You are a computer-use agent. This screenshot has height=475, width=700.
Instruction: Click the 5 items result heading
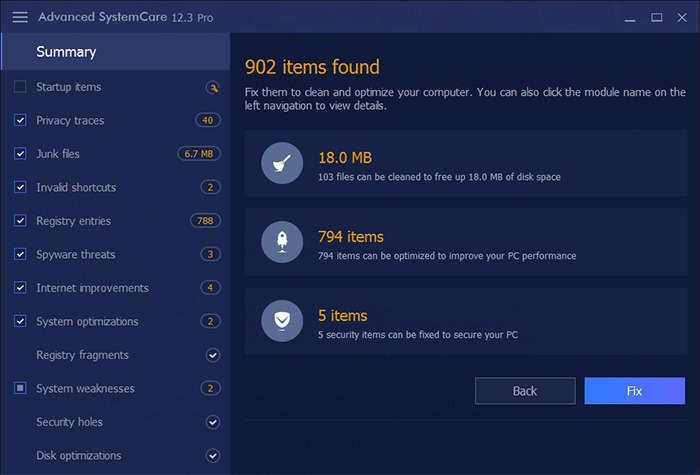tap(343, 316)
